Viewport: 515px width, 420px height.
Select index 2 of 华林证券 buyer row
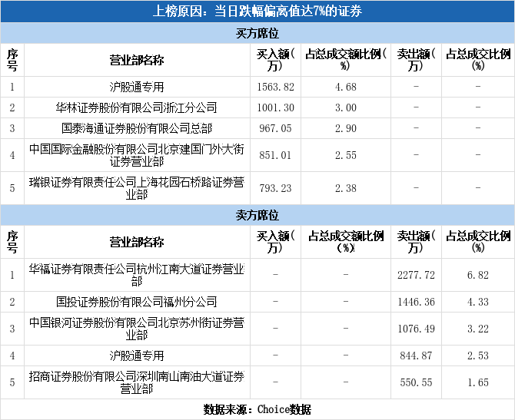point(12,107)
